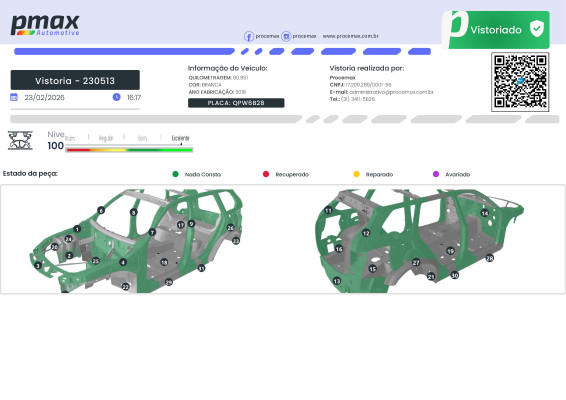Screen dimensions: 566x400
Task: Click the time text 16:17
Action: pyautogui.click(x=134, y=97)
